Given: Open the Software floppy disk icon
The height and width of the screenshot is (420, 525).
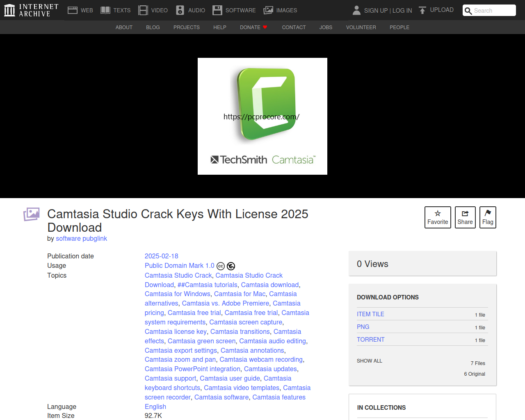Looking at the screenshot, I should [217, 10].
